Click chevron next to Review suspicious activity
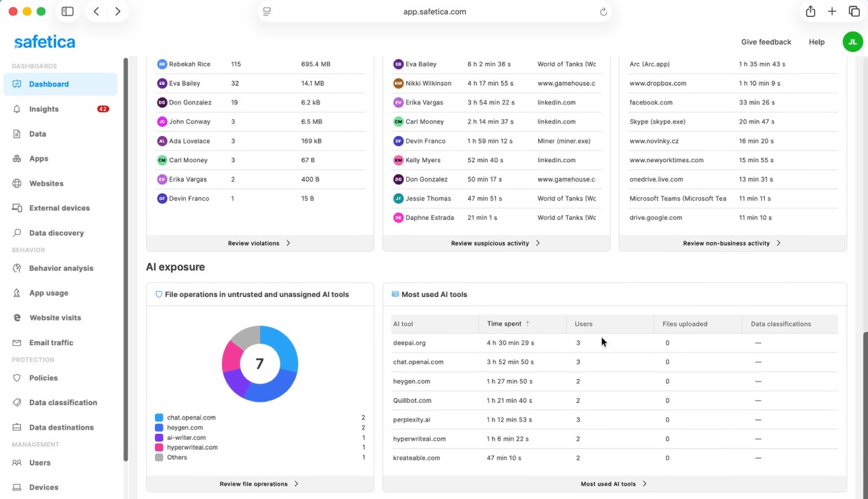Image resolution: width=868 pixels, height=499 pixels. coord(538,244)
